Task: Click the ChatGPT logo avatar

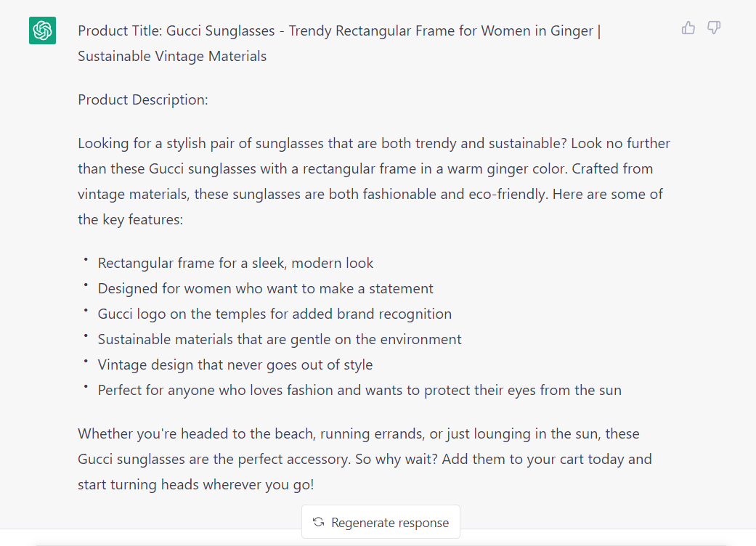Action: [43, 30]
